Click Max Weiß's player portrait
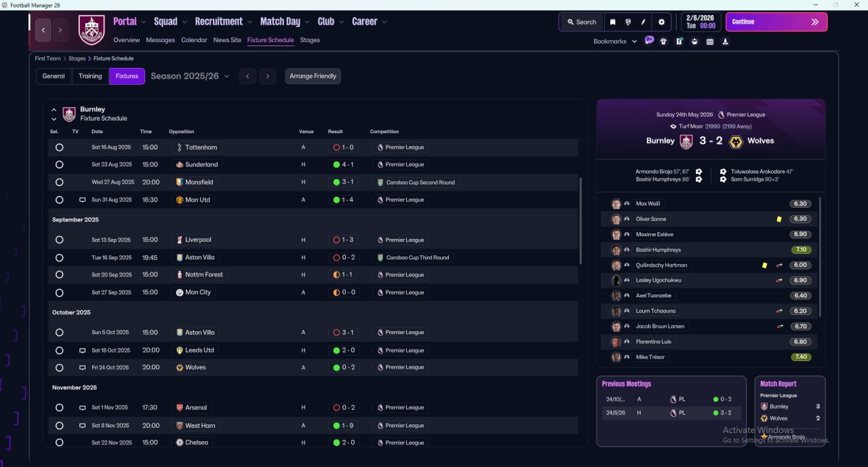The height and width of the screenshot is (467, 868). 616,204
